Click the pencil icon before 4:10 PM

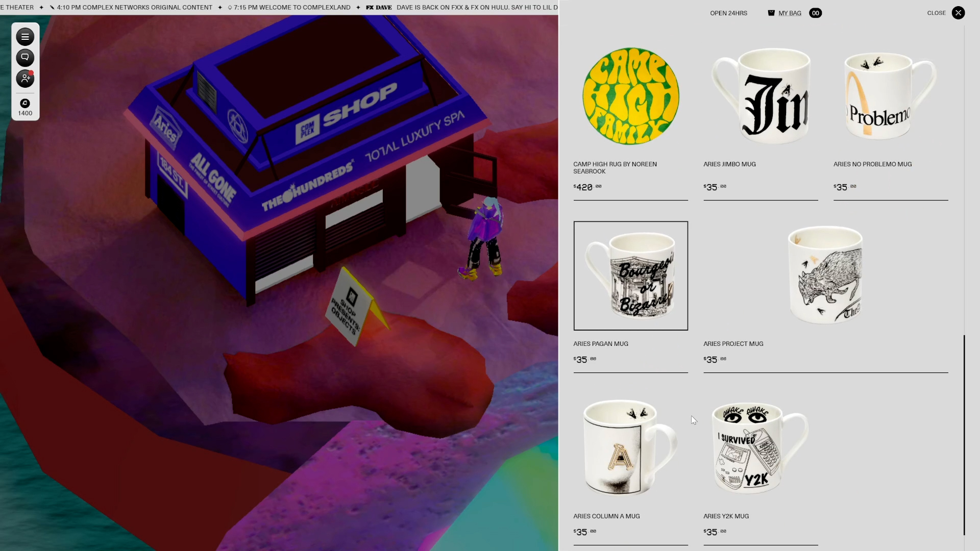51,8
